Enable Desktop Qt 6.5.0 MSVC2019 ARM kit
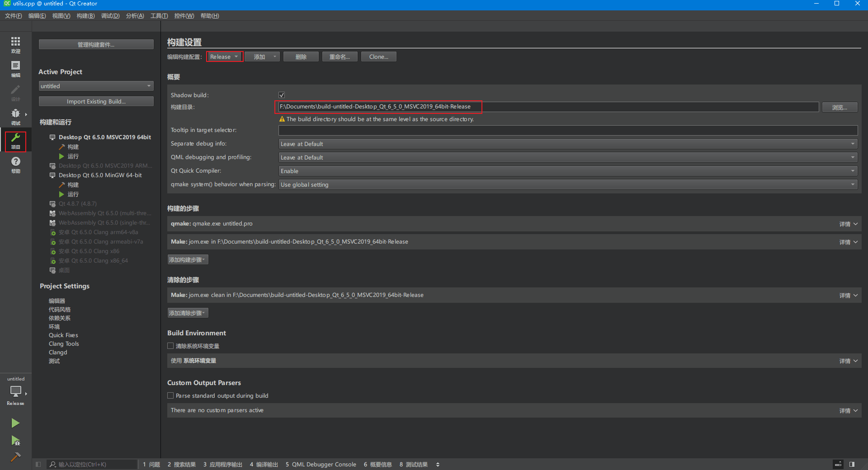868x470 pixels. [105, 166]
